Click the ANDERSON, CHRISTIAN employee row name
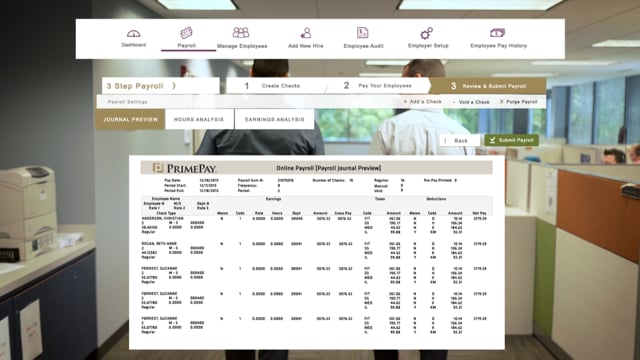Viewport: 640px width, 360px height. [x=162, y=219]
